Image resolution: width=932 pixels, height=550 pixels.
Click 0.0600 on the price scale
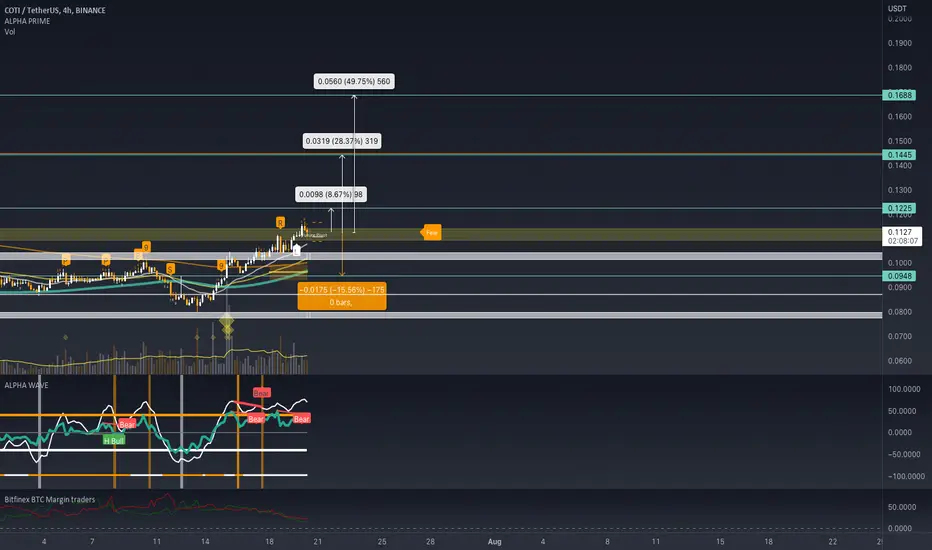click(899, 361)
